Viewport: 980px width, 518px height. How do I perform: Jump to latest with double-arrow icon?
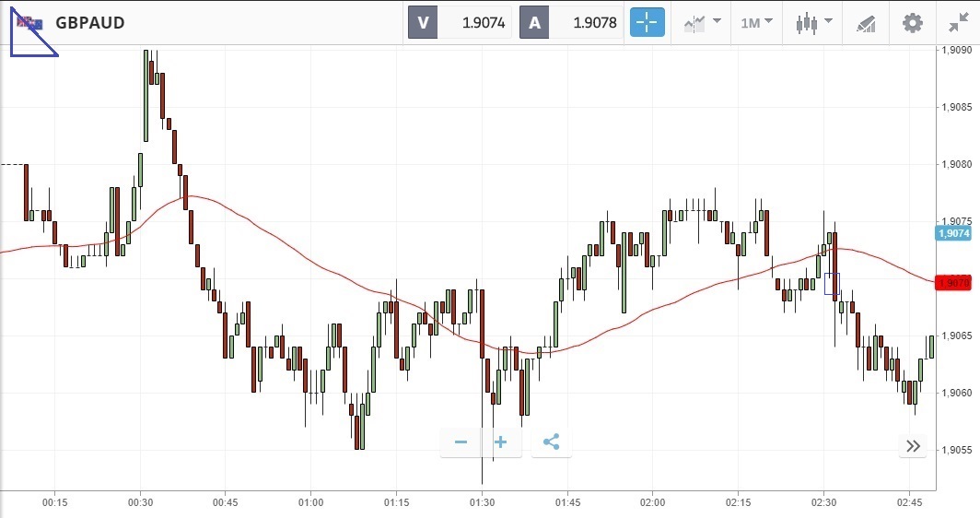pos(913,446)
